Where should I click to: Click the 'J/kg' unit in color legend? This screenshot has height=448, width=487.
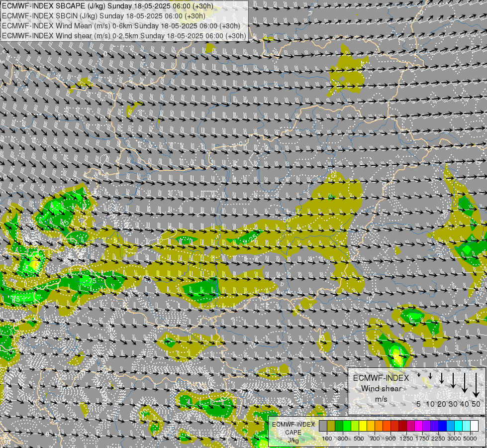click(x=293, y=441)
